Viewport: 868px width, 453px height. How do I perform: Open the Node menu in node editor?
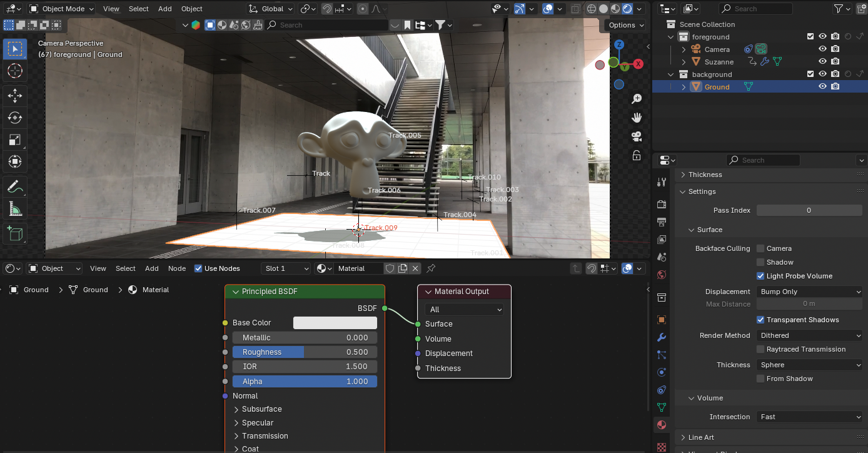[x=177, y=268]
